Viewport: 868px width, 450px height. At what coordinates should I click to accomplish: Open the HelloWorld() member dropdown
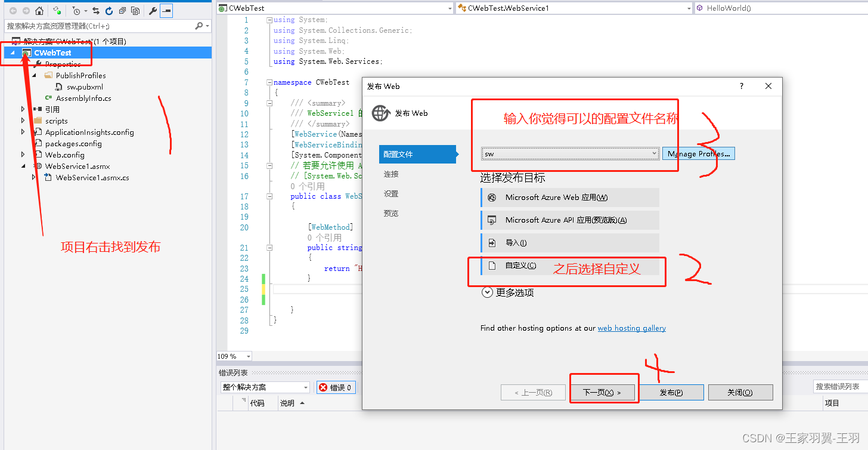781,8
